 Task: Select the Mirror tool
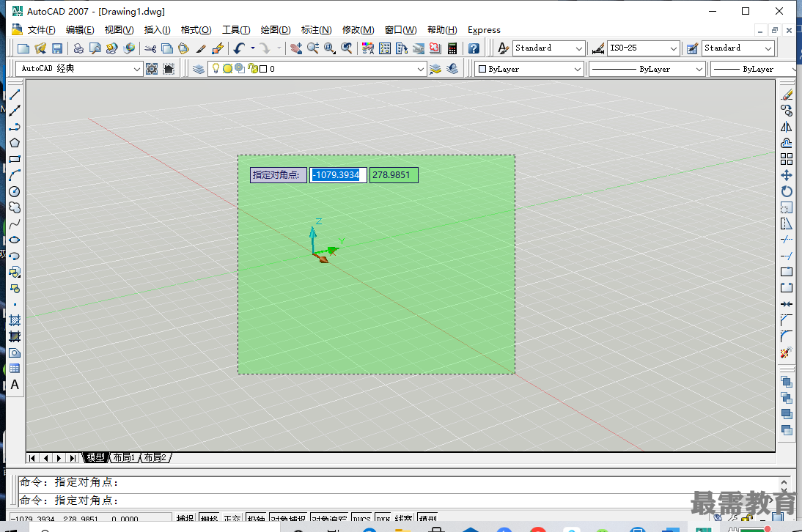787,127
